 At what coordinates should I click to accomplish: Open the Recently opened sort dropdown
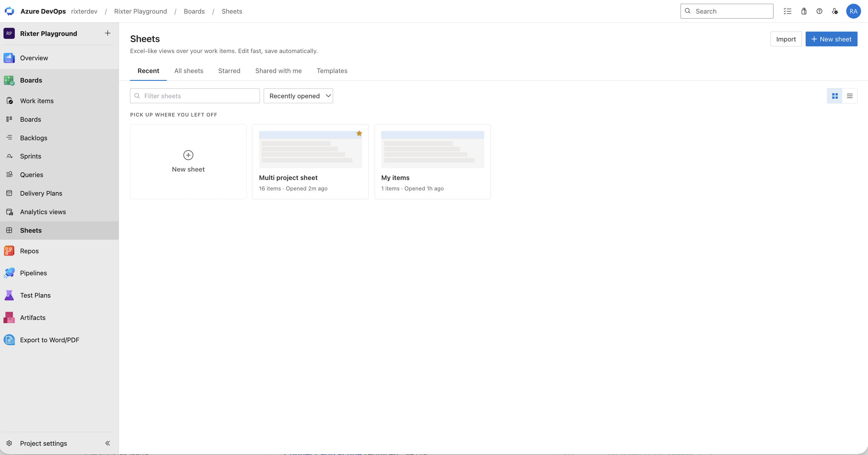pos(298,96)
